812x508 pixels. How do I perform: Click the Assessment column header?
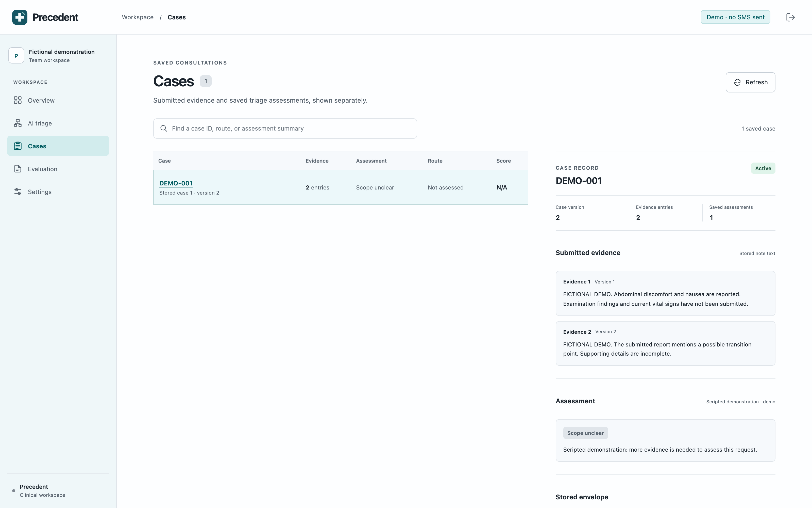[x=371, y=161]
